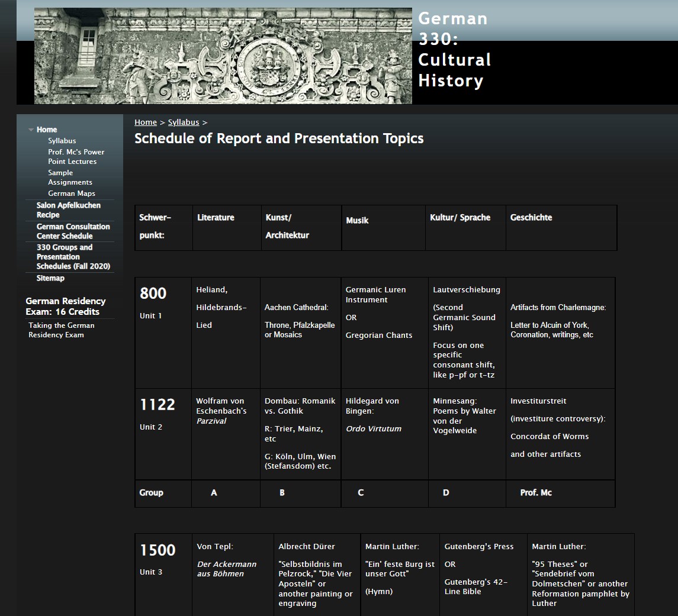The width and height of the screenshot is (678, 616).
Task: Click the stone relief banner image
Action: click(223, 56)
